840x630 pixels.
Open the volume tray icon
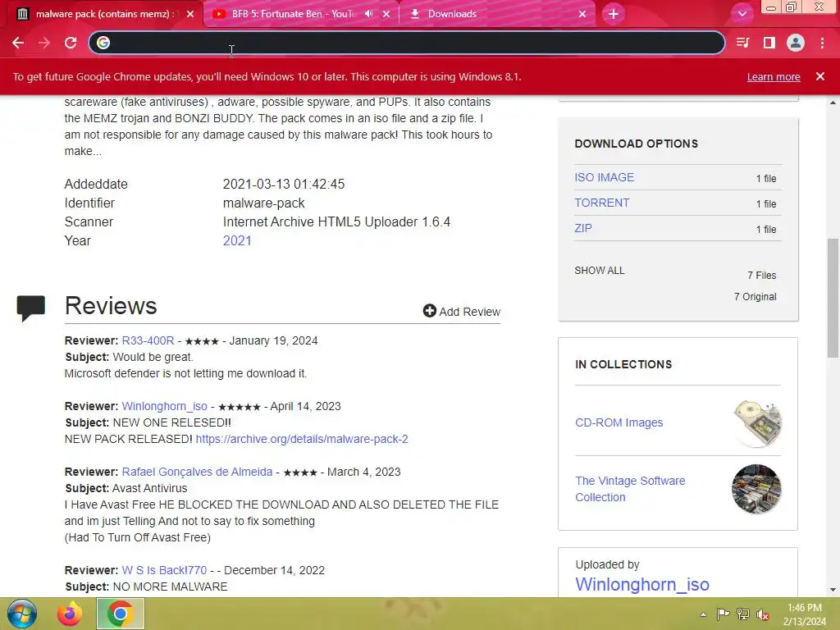[x=763, y=614]
